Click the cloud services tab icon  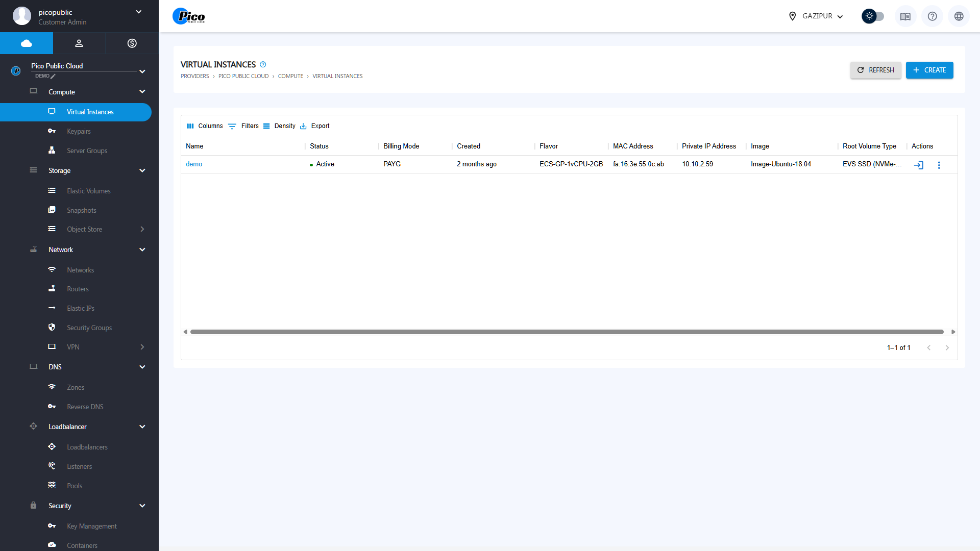(27, 43)
